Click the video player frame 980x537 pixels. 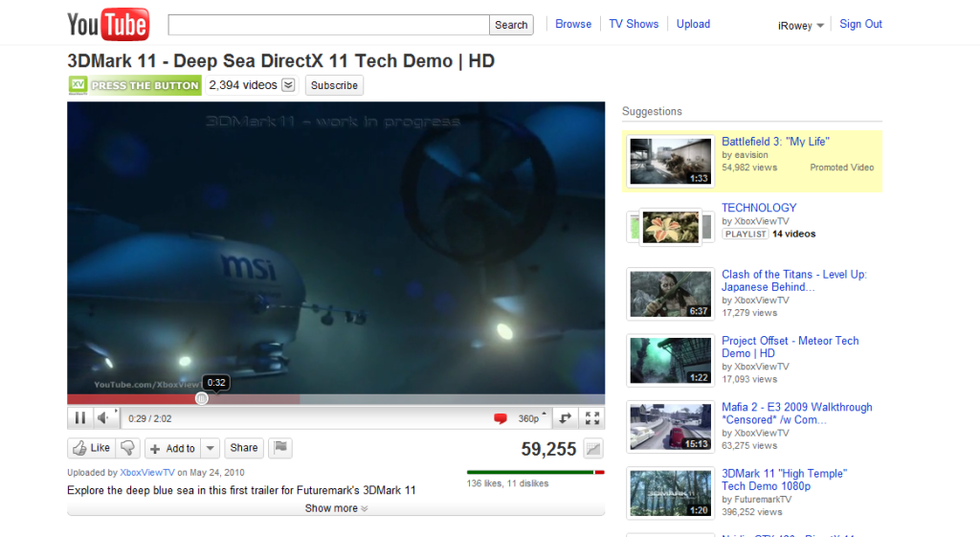[336, 248]
